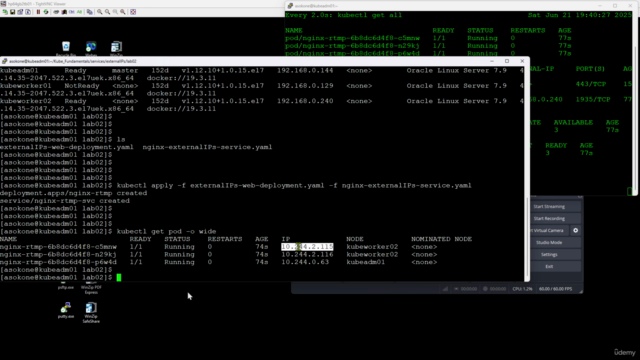The image size is (640, 360).
Task: Click 'Every 2.0s: kubectl get all' header in watch window
Action: (344, 15)
